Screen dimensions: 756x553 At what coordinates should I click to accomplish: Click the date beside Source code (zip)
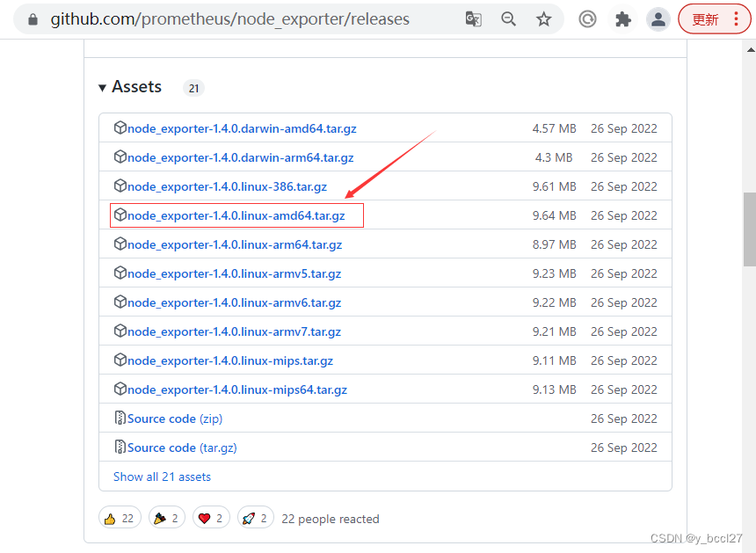point(624,418)
